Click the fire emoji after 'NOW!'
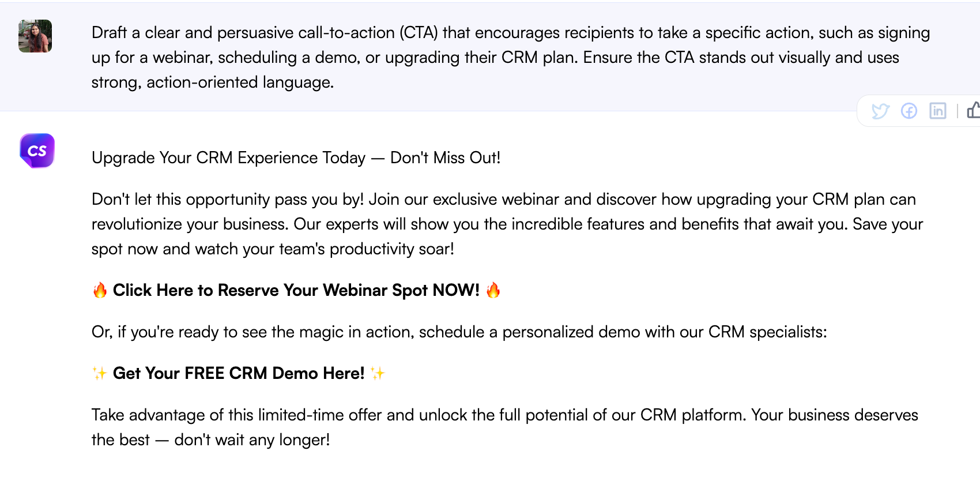 tap(494, 290)
